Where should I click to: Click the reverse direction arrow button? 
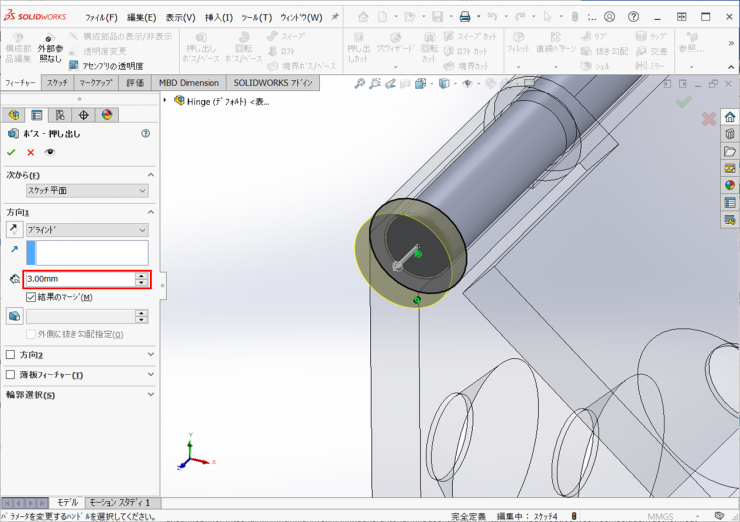tap(14, 230)
